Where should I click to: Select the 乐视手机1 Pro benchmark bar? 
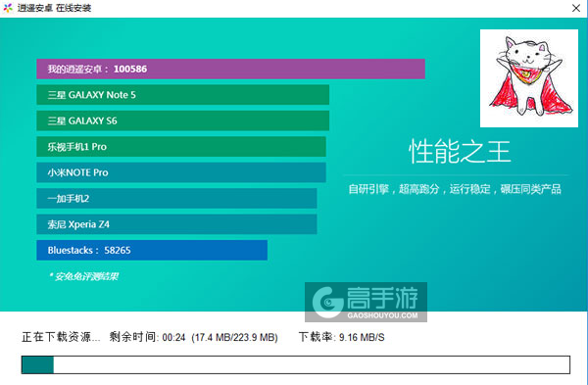(181, 147)
